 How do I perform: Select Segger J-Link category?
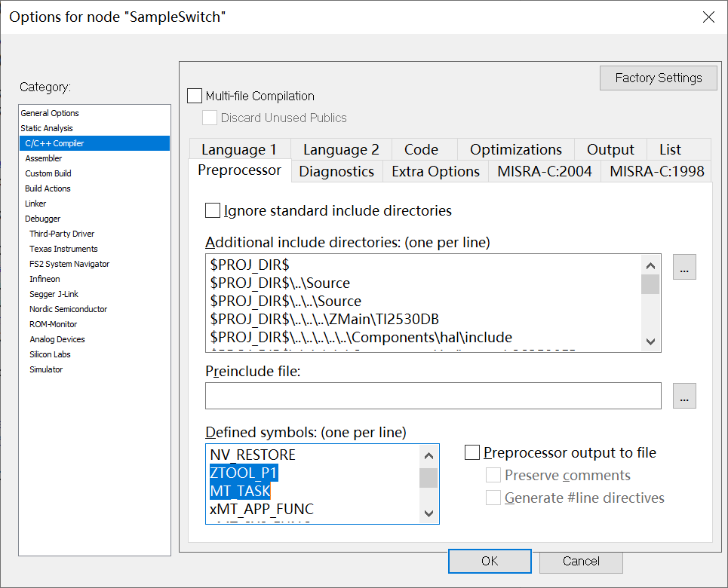(95, 294)
